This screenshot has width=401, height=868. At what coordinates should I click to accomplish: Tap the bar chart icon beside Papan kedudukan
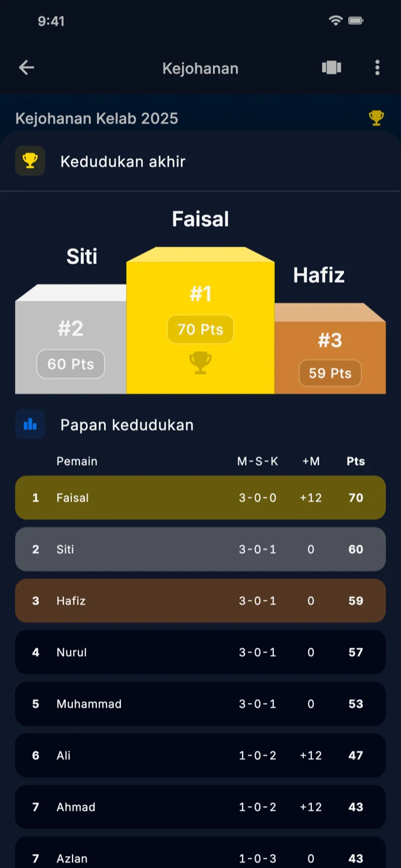pos(29,425)
